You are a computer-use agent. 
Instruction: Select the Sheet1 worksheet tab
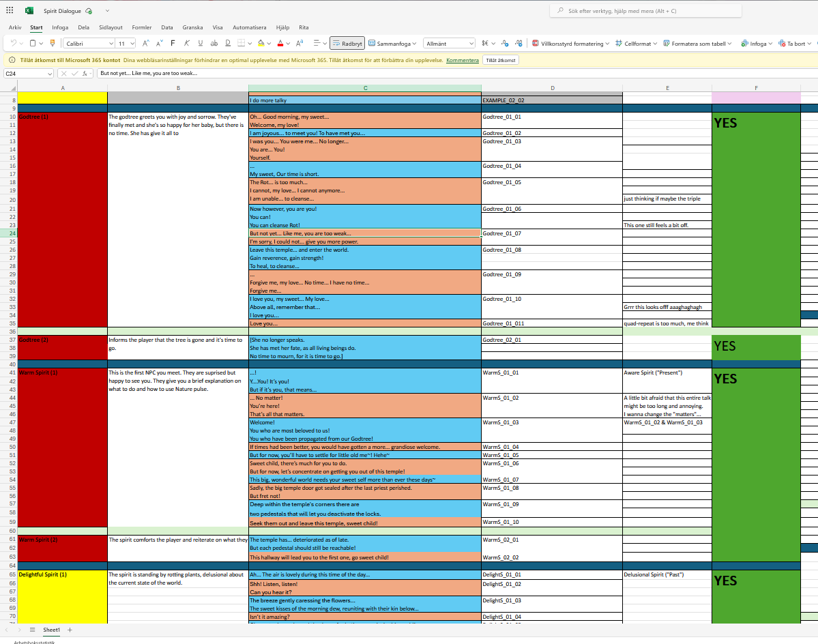(51, 630)
